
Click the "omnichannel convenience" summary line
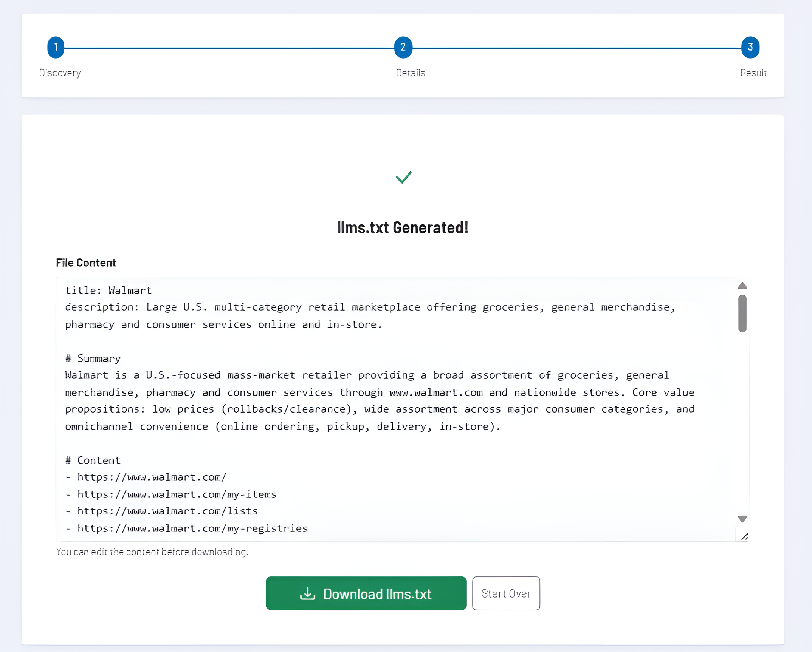pyautogui.click(x=283, y=426)
